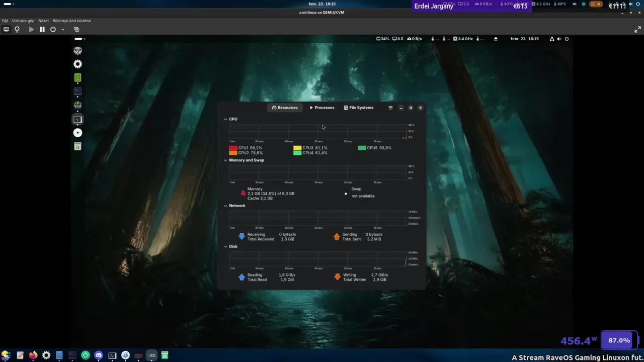Switch to the Resources tab
The image size is (644, 362).
pos(285,108)
